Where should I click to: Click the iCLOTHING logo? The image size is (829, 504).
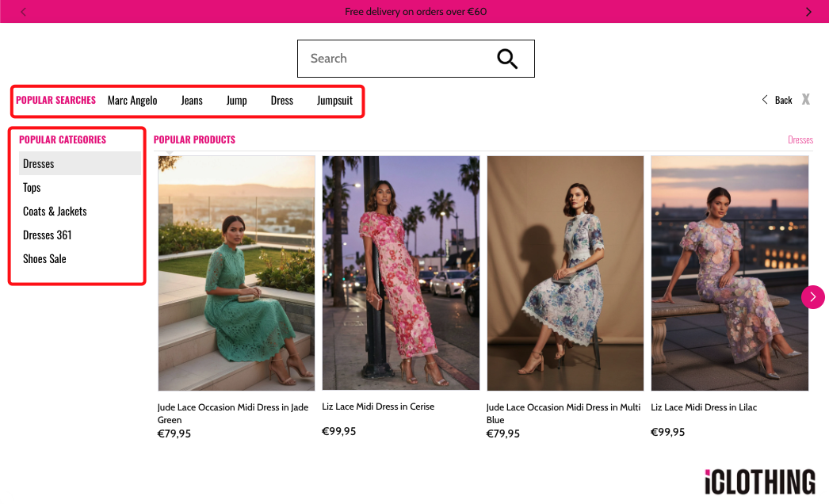[x=759, y=482]
